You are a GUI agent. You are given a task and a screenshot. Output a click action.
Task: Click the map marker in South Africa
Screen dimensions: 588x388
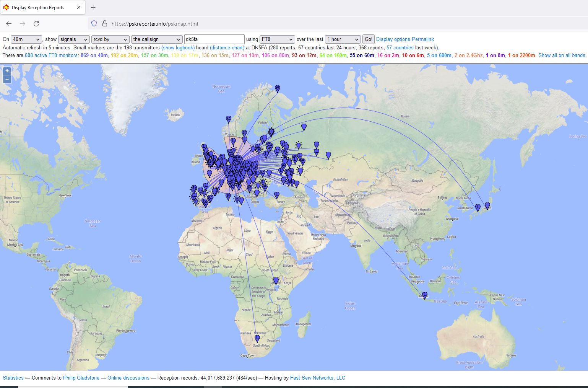[257, 338]
